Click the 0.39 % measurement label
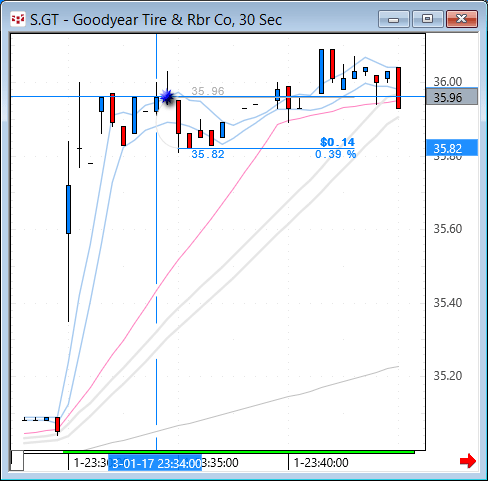488x481 pixels. pos(335,154)
